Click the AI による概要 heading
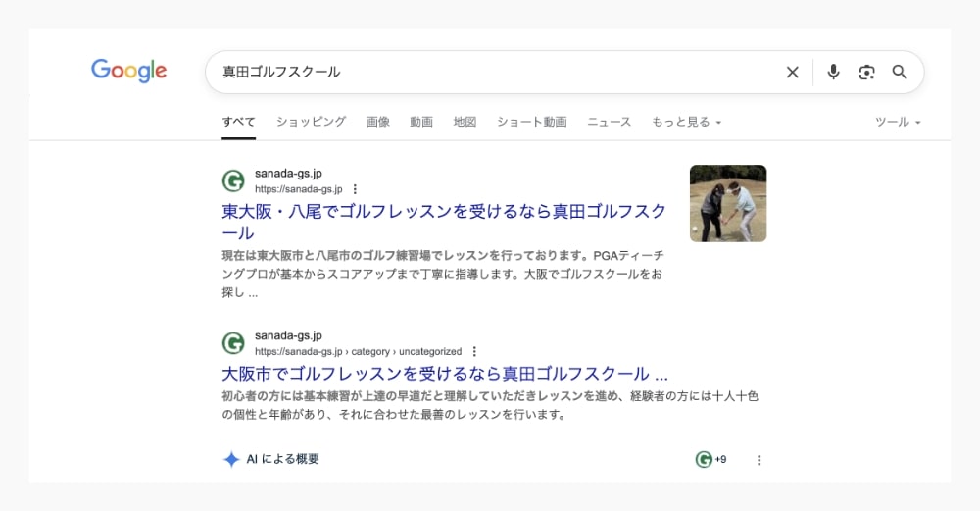980x511 pixels. (x=282, y=459)
